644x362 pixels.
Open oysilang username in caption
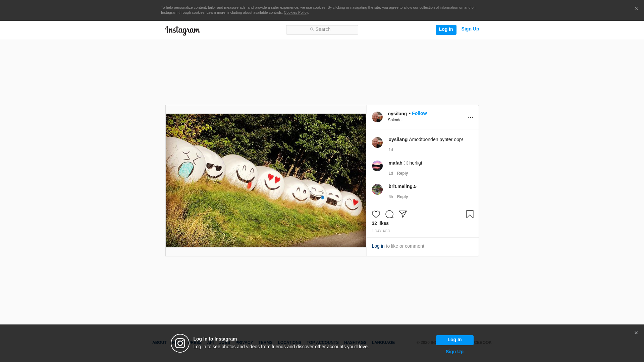[398, 139]
